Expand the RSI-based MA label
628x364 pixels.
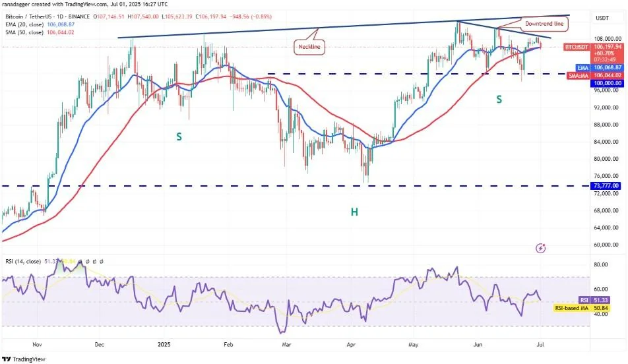[x=571, y=308]
